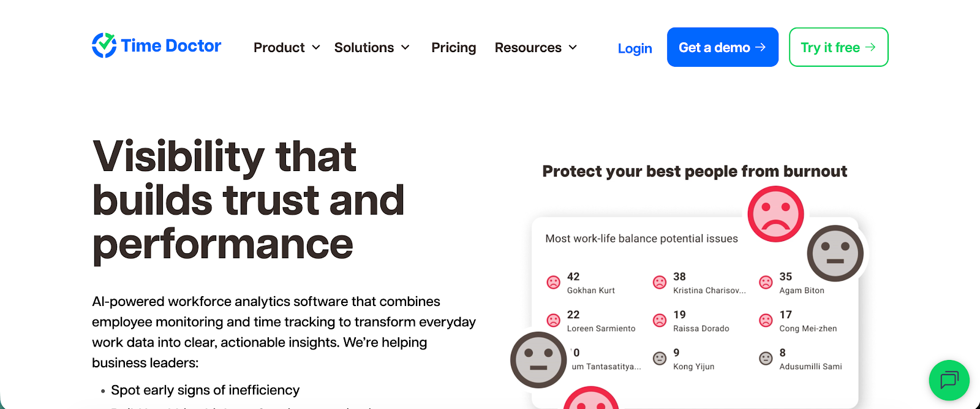Click the name Agam Biton
The height and width of the screenshot is (409, 980).
click(x=802, y=291)
